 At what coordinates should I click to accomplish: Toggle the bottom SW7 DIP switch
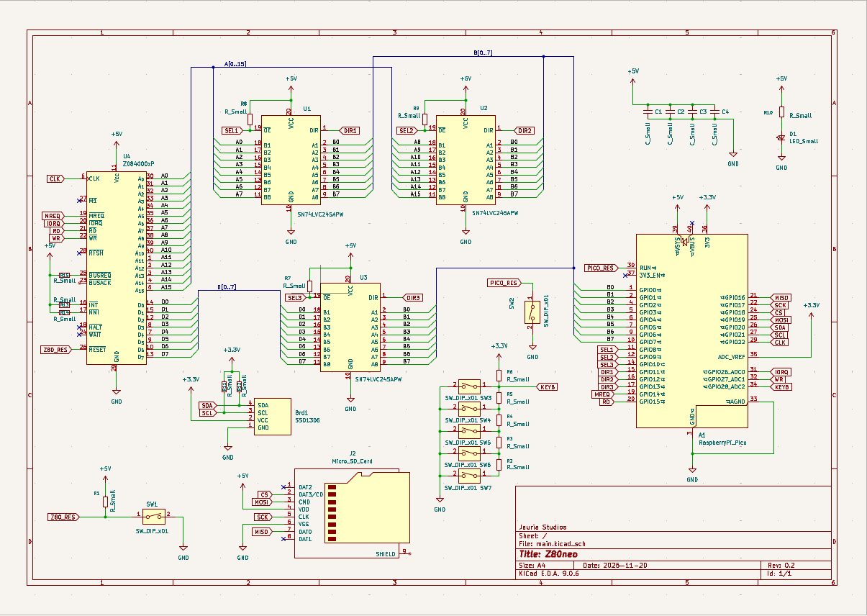click(469, 476)
